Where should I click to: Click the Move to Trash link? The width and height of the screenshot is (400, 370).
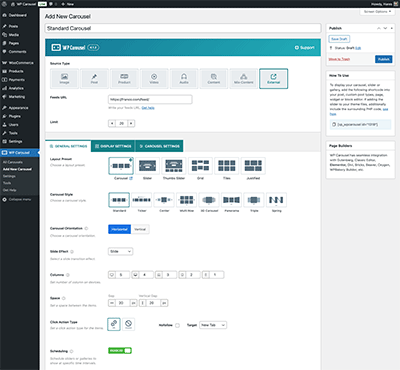(339, 59)
